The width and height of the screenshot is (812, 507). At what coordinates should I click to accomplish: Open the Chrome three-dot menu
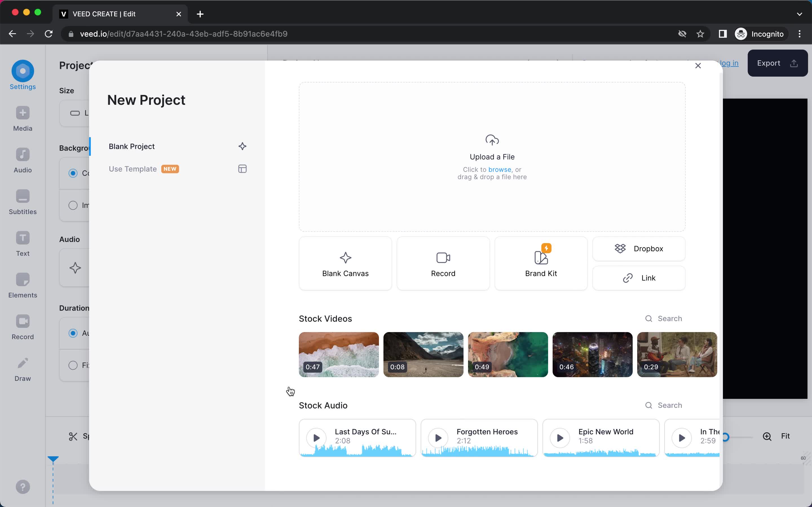(799, 34)
